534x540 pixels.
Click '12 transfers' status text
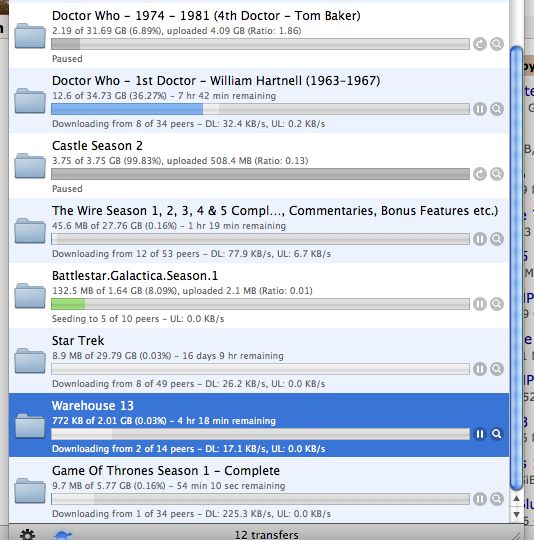pos(266,535)
